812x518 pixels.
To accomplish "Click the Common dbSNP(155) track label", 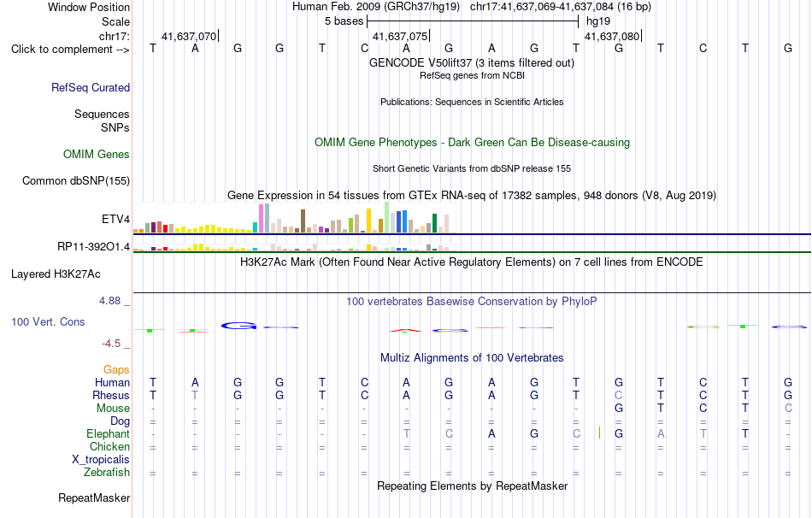I will click(76, 180).
